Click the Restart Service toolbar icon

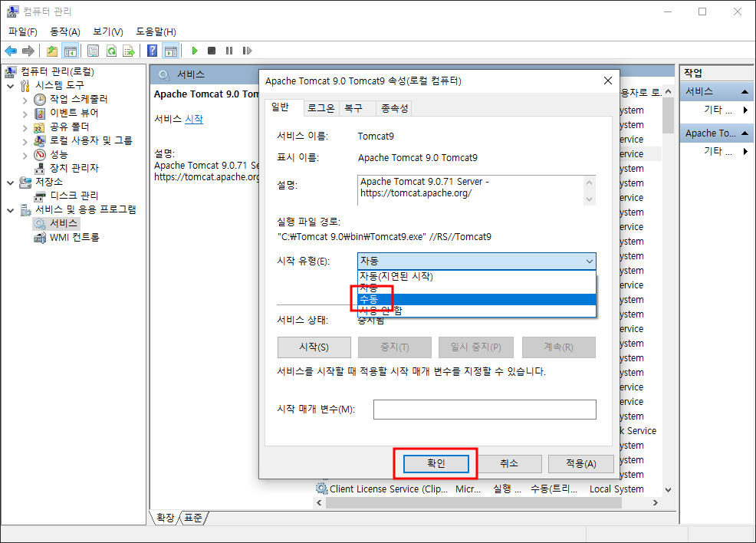click(x=247, y=51)
